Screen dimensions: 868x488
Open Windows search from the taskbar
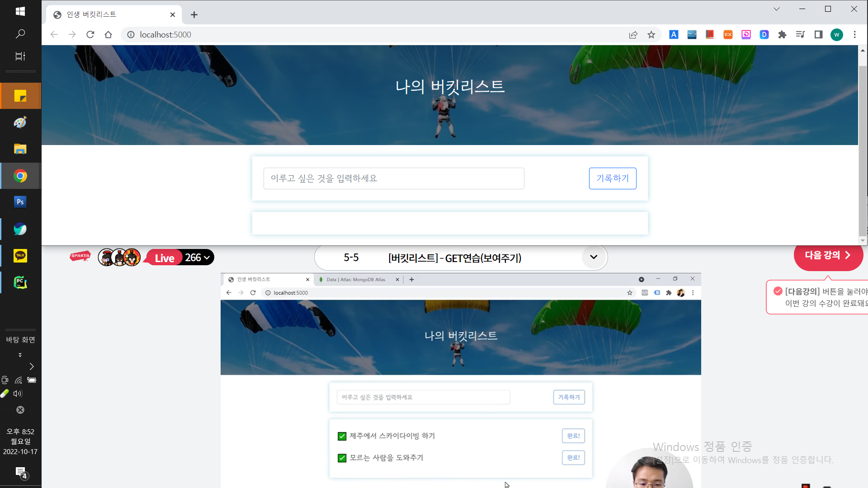pyautogui.click(x=20, y=34)
